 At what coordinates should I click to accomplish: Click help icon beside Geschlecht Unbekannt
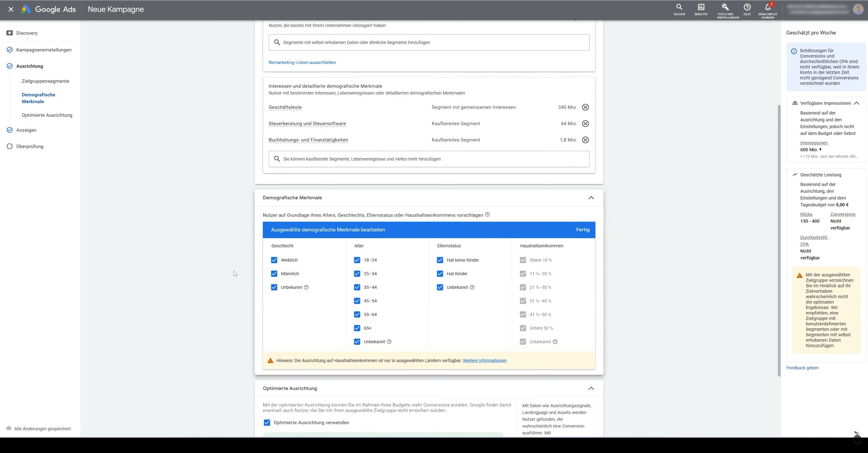[x=306, y=287]
